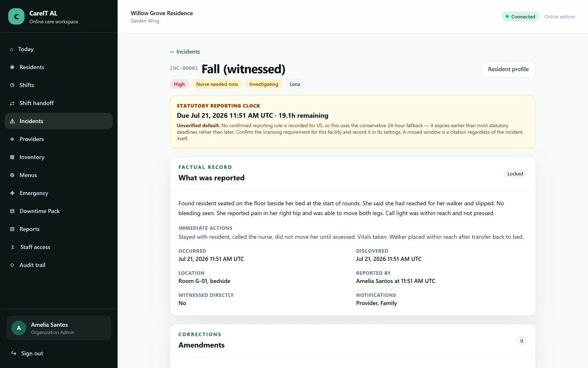The height and width of the screenshot is (368, 588).
Task: Open the Resident profile
Action: [x=508, y=69]
